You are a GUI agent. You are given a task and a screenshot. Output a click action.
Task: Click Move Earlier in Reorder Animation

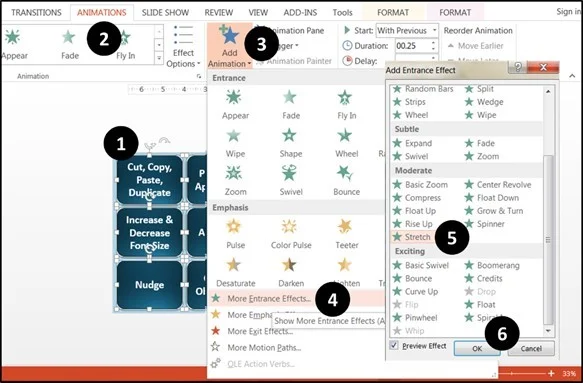476,46
